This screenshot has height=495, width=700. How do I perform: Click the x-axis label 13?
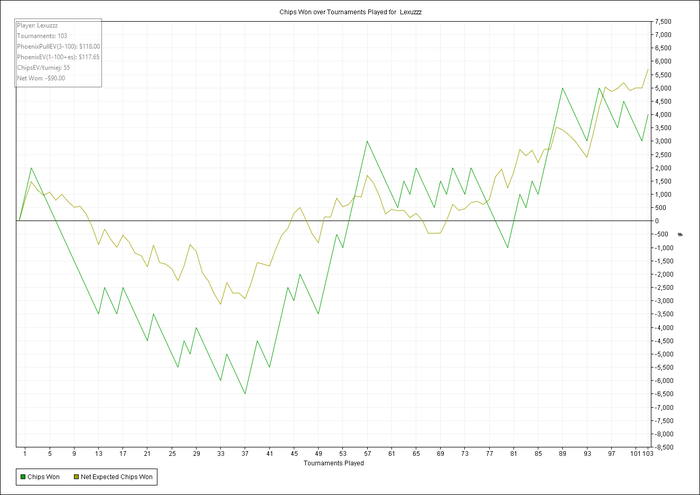pyautogui.click(x=98, y=453)
